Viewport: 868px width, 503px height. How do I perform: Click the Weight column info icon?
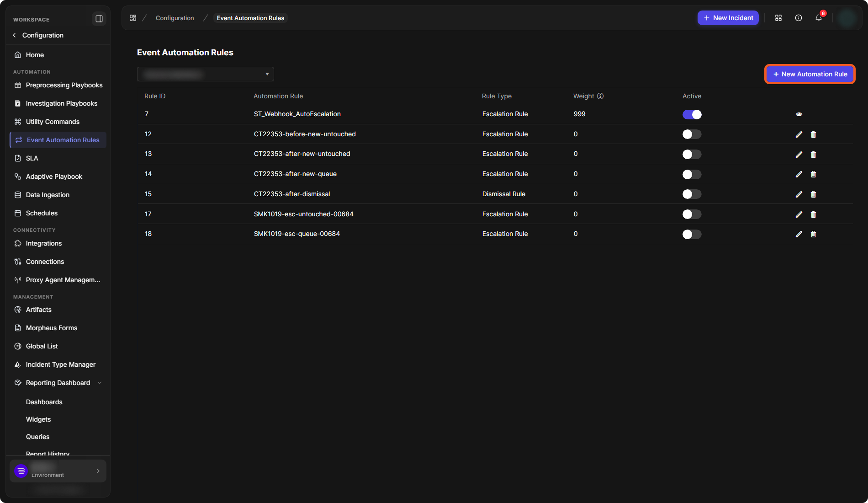[x=600, y=96]
